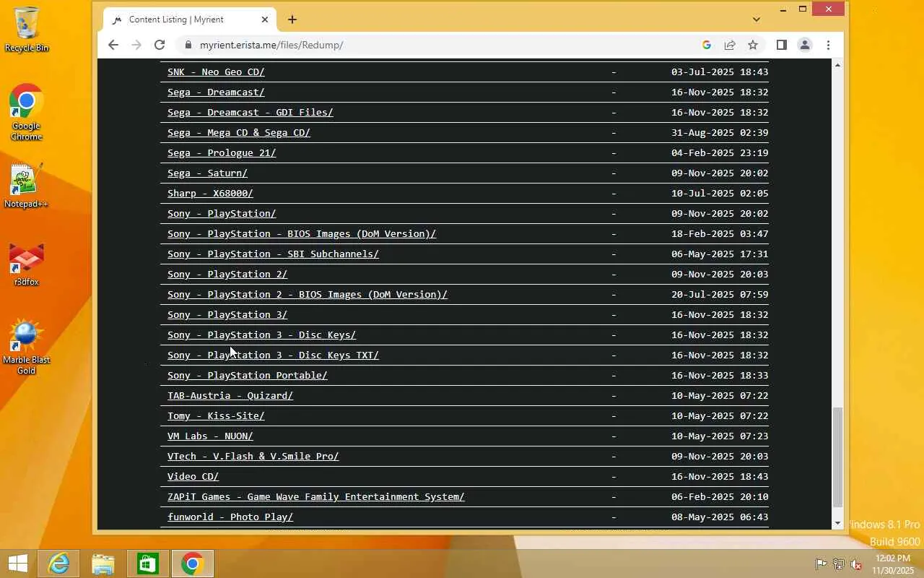This screenshot has height=578, width=924.
Task: Open the Chrome profile menu
Action: coord(804,45)
